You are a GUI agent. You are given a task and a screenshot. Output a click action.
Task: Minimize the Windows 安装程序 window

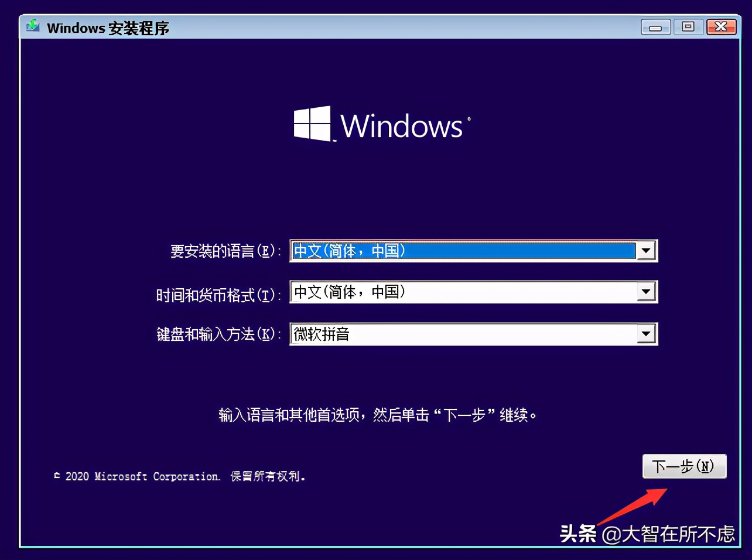(x=655, y=26)
